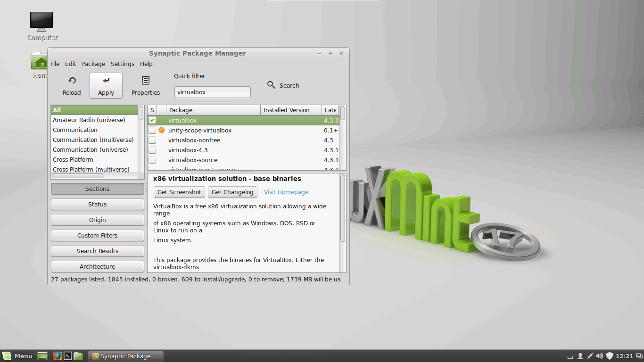Click the user account tray icon

click(580, 356)
